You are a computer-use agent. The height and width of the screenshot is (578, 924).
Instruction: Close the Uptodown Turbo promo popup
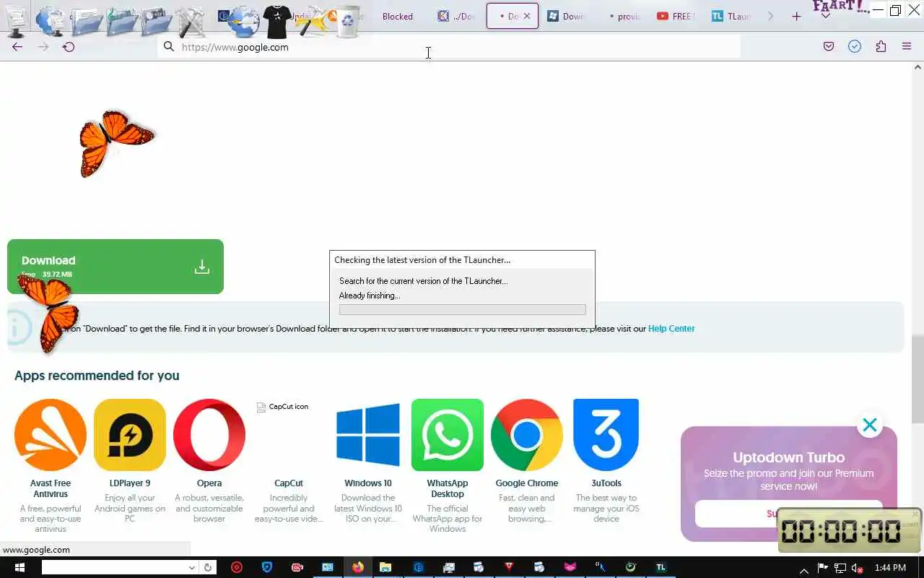870,426
